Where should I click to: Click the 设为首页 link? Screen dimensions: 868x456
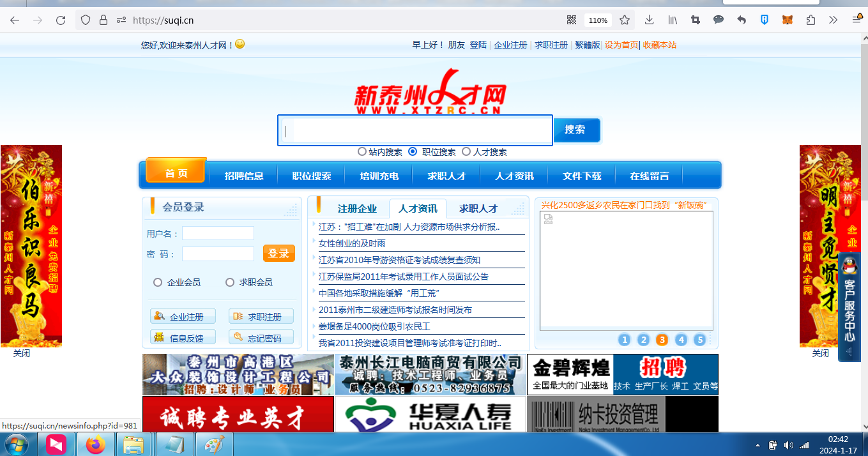click(621, 45)
